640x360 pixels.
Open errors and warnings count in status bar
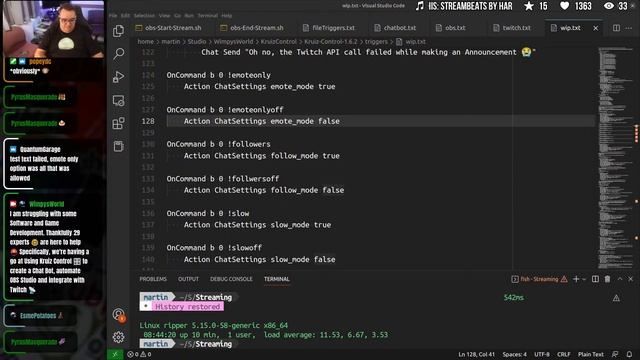139,354
